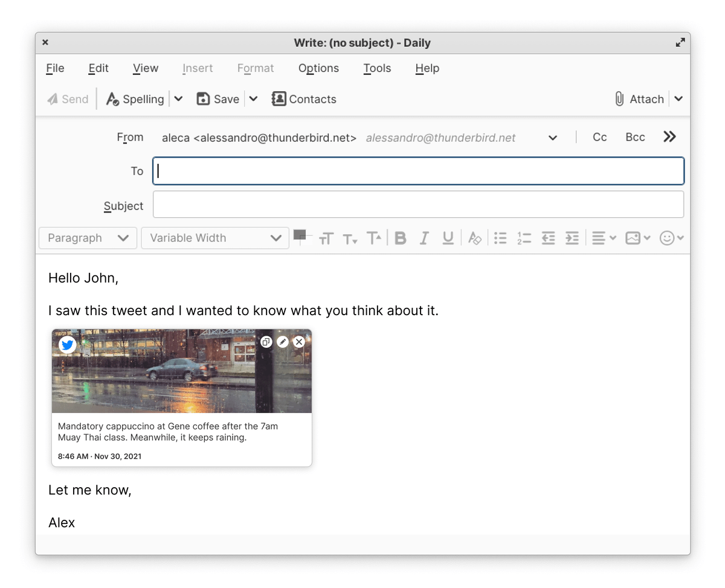Click the remove text styling icon
Viewport: 725px width, 588px height.
475,238
